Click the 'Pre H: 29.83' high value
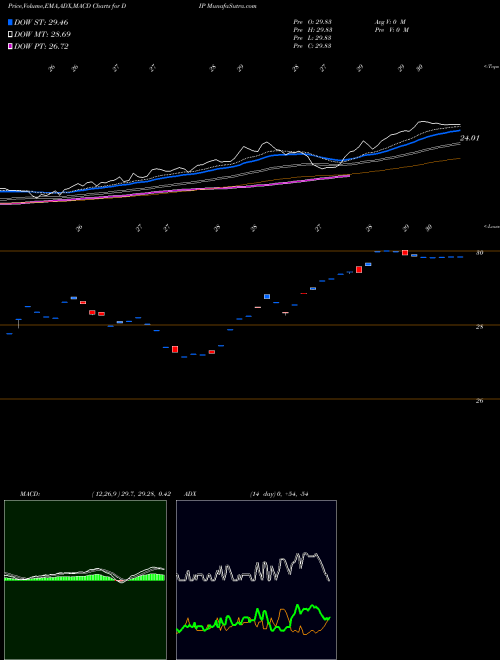Viewport: 500px width, 660px height. pyautogui.click(x=313, y=30)
